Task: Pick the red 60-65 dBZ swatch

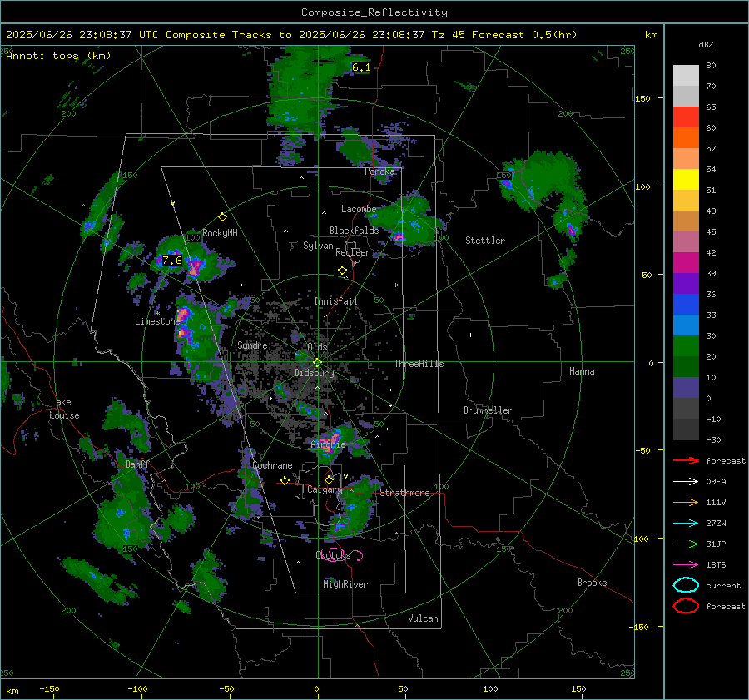Action: coord(686,117)
